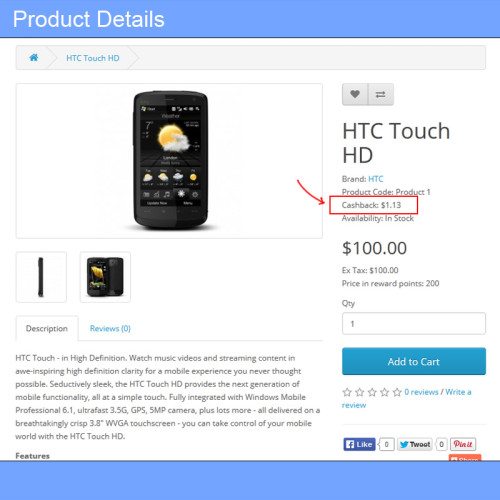
Task: Click the Like count box
Action: click(387, 444)
